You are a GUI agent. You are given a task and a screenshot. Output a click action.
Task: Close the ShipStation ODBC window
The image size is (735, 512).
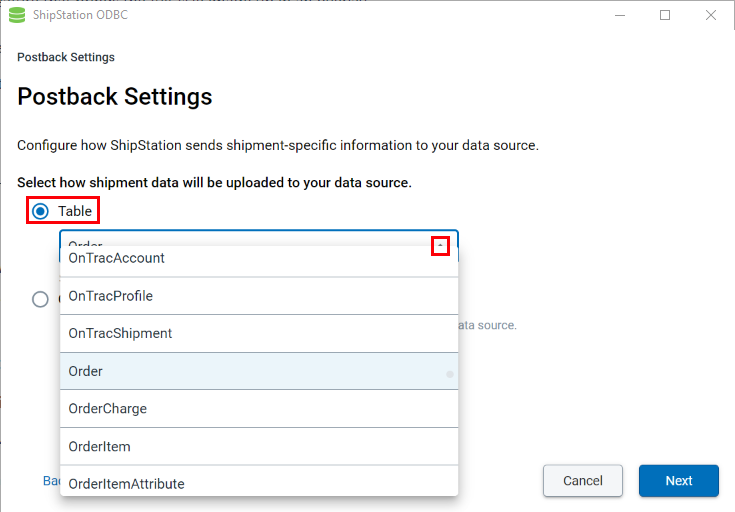coord(711,15)
